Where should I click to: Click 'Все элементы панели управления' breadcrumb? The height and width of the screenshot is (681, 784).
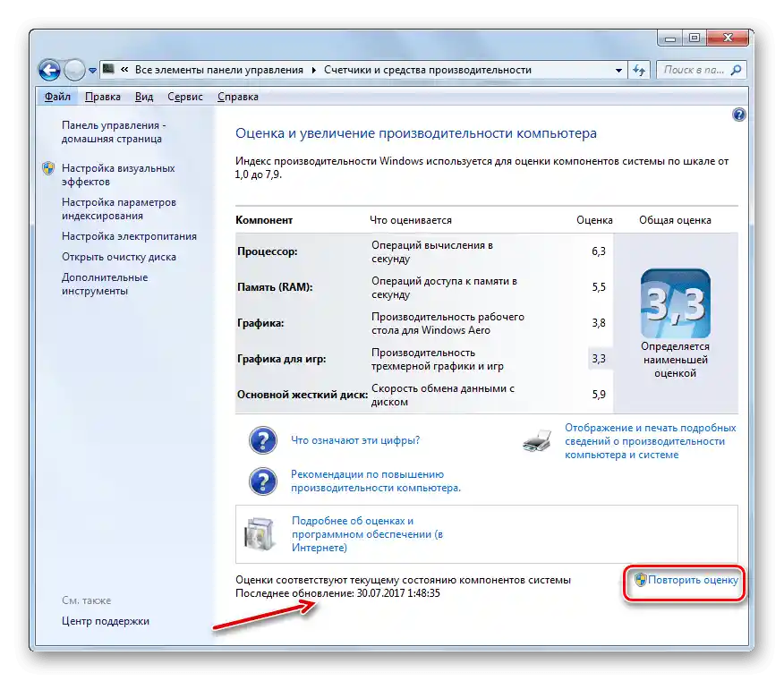tap(219, 70)
